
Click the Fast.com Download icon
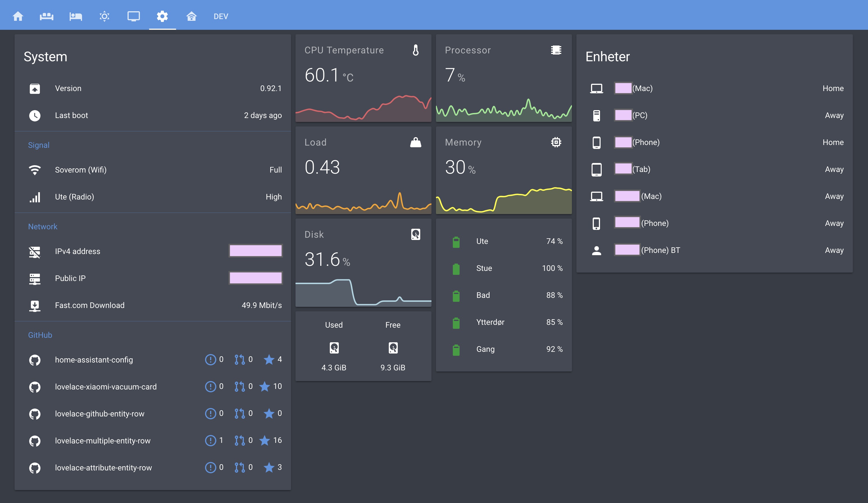pyautogui.click(x=35, y=305)
